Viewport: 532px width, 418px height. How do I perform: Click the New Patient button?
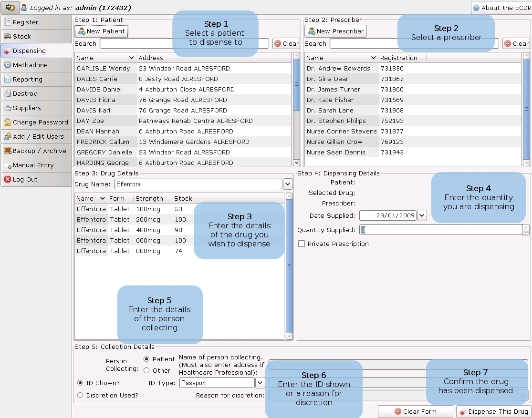point(101,31)
